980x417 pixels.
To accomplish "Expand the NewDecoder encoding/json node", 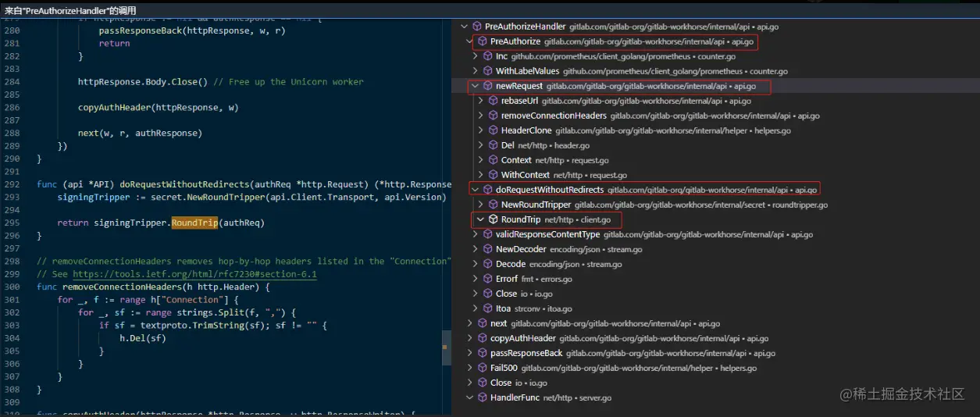I will 476,249.
